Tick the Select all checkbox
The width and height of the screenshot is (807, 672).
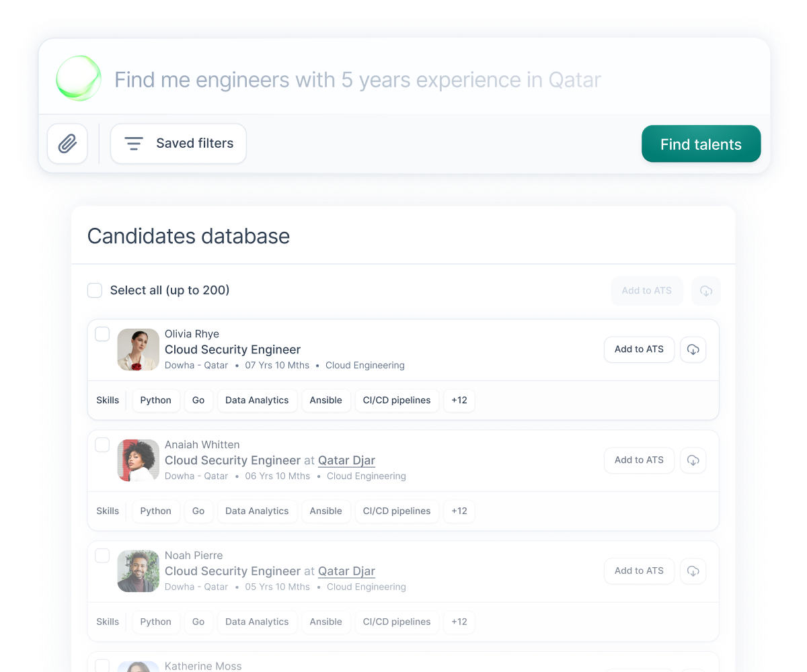tap(95, 290)
